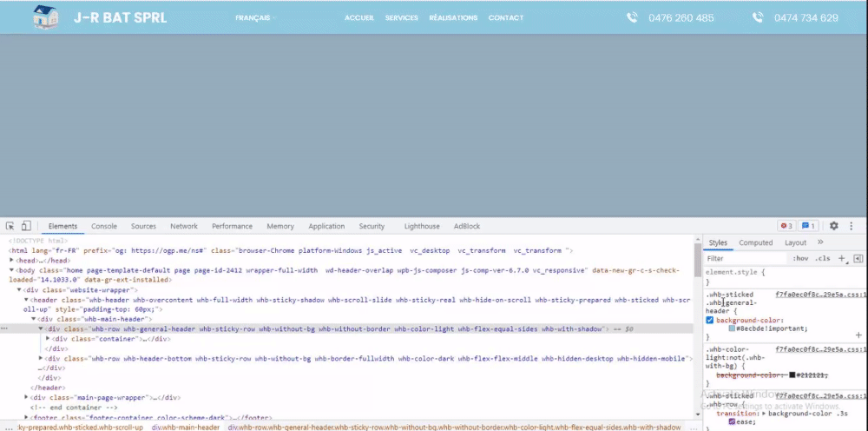Insert declaration plus in whb-general-header rule
Image resolution: width=868 pixels, height=431 pixels.
(x=858, y=335)
